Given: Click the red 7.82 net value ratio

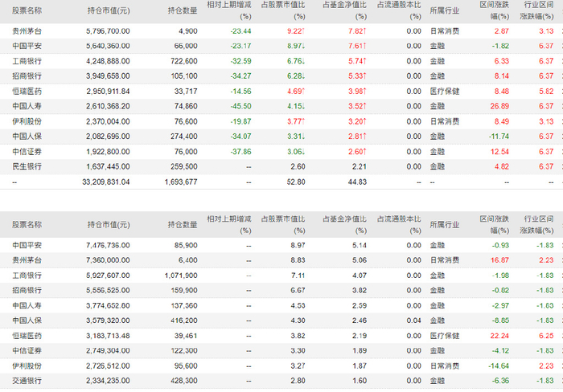Looking at the screenshot, I should point(357,31).
